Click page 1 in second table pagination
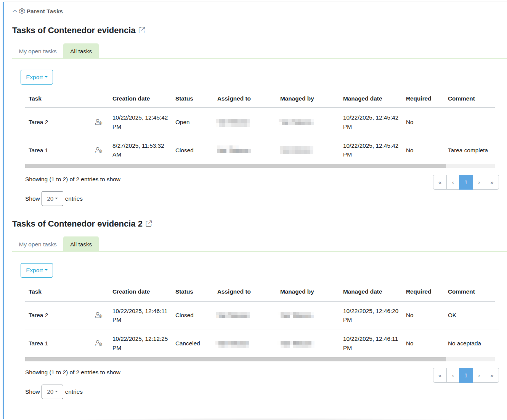The width and height of the screenshot is (507, 420). pos(466,375)
